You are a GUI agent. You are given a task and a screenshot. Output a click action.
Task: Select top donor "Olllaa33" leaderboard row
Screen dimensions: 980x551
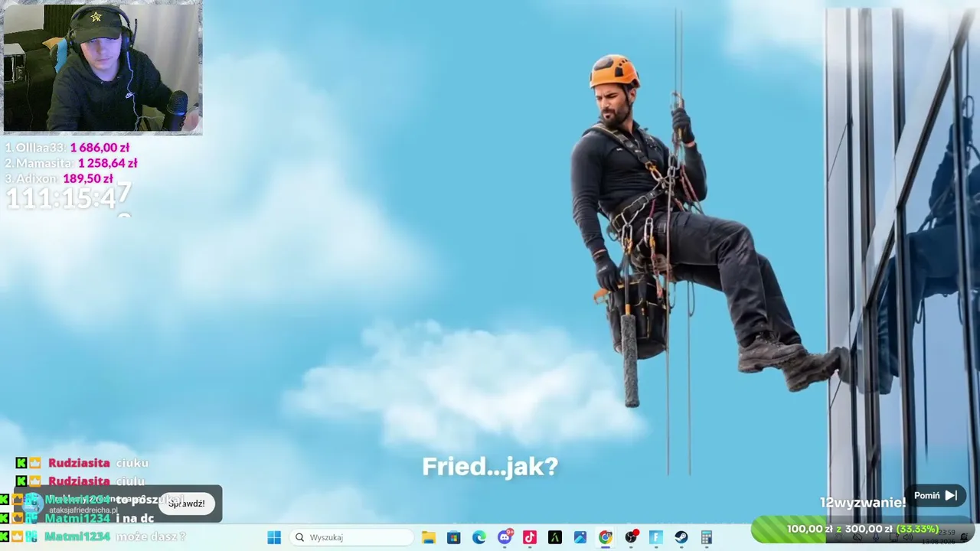coord(67,148)
